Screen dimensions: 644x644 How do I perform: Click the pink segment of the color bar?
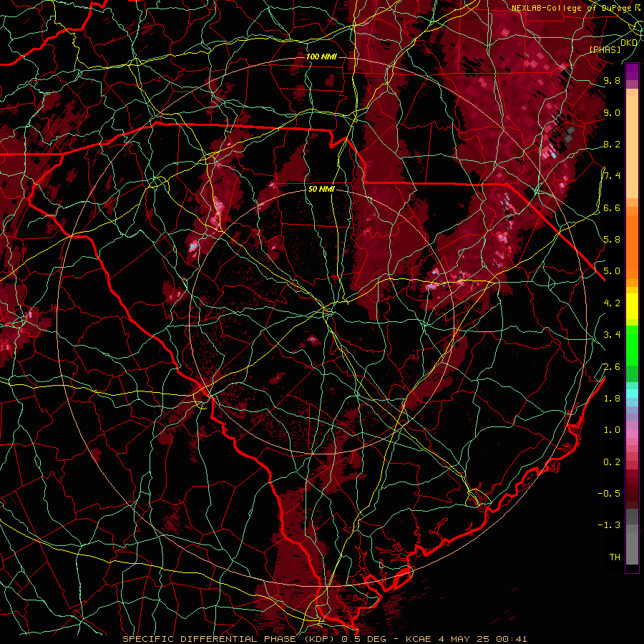(x=632, y=434)
